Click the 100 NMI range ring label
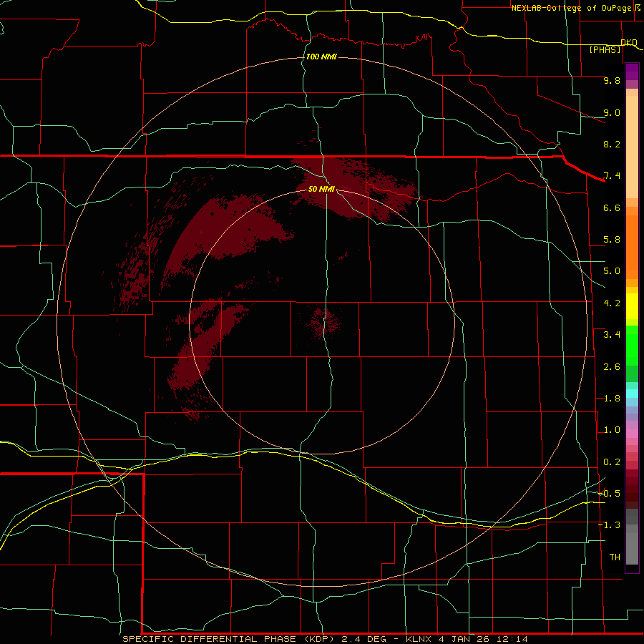 321,57
